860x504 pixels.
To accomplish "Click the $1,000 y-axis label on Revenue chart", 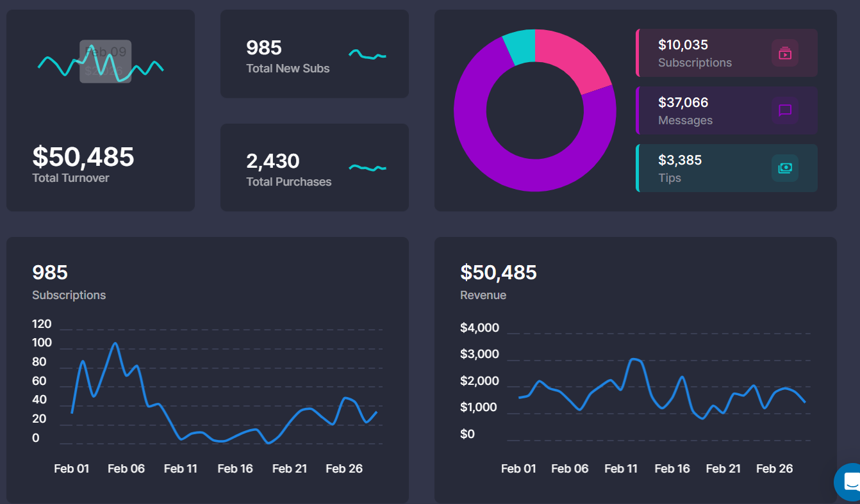I will pyautogui.click(x=479, y=407).
